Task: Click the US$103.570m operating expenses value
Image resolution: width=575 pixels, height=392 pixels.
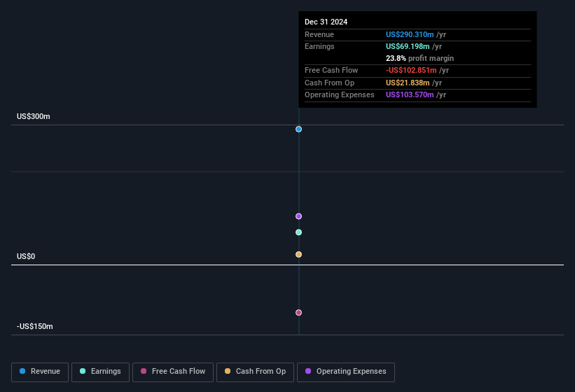Action: pyautogui.click(x=410, y=94)
